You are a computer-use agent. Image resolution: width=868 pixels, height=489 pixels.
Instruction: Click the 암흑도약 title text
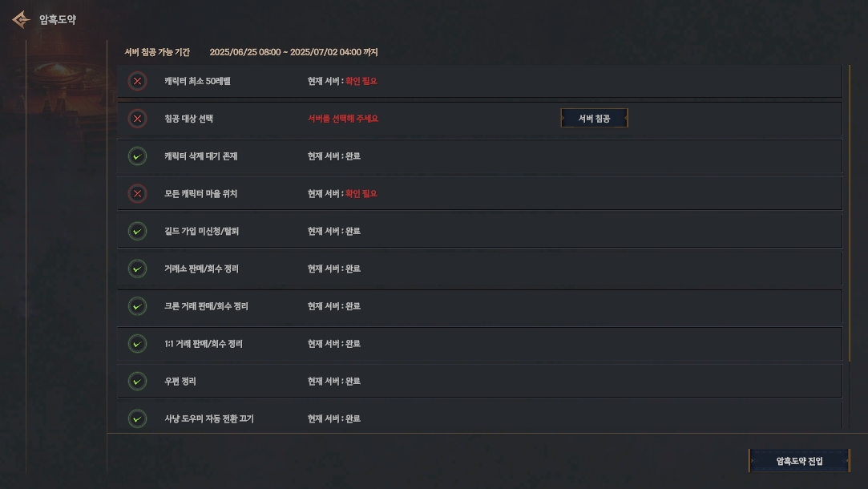pyautogui.click(x=58, y=19)
